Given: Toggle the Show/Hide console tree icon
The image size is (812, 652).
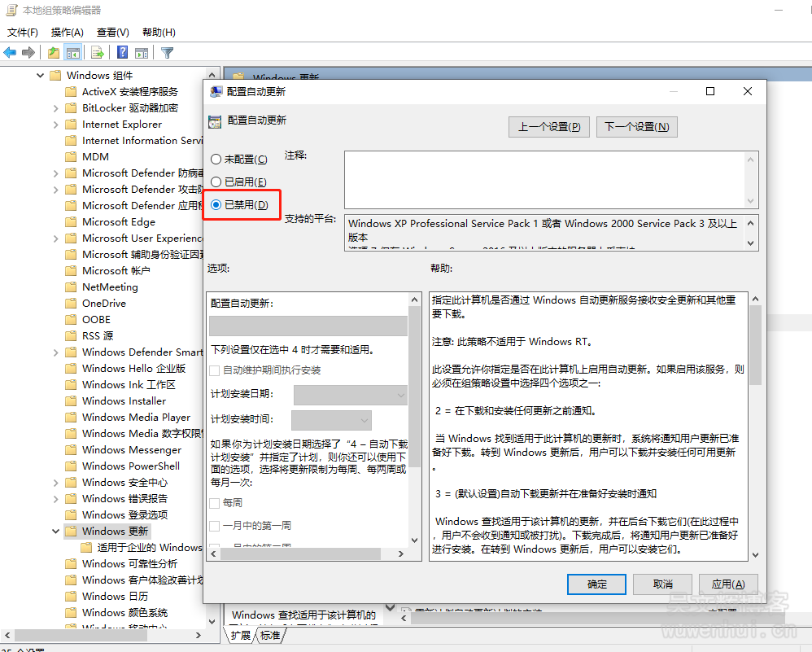Looking at the screenshot, I should pyautogui.click(x=73, y=53).
